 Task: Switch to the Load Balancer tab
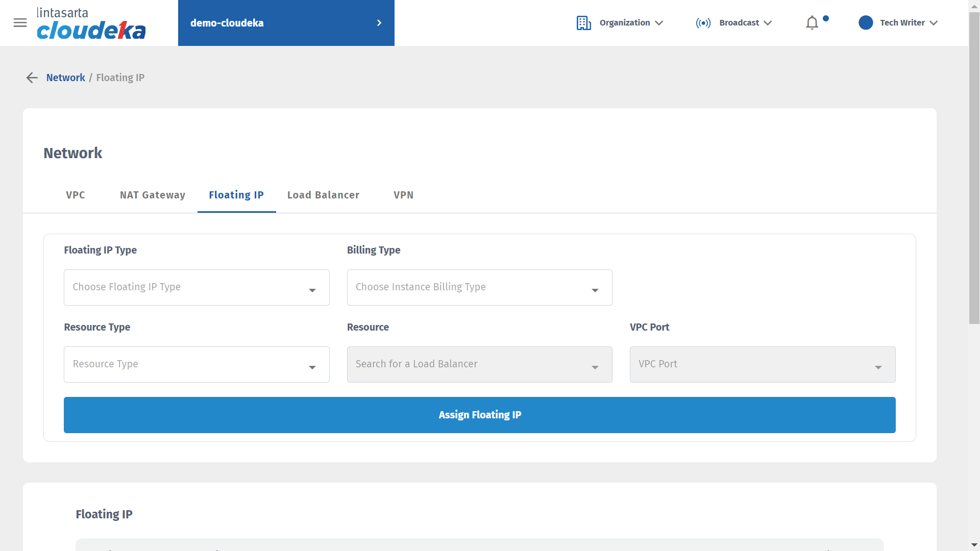323,195
